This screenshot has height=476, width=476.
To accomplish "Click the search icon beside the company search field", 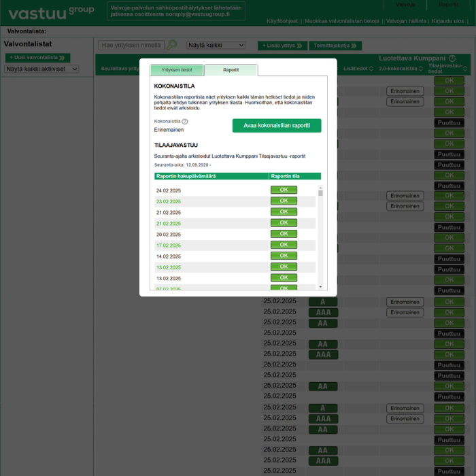I will tap(171, 45).
